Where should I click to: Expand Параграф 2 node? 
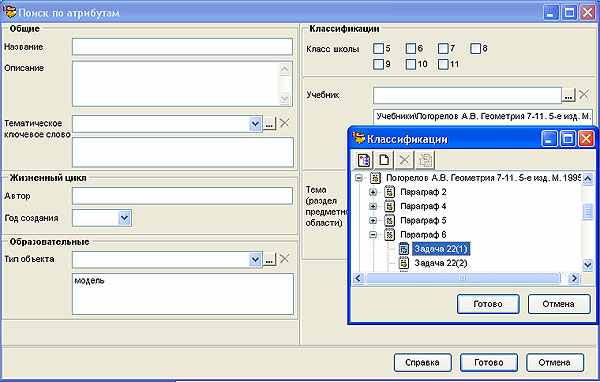click(373, 192)
